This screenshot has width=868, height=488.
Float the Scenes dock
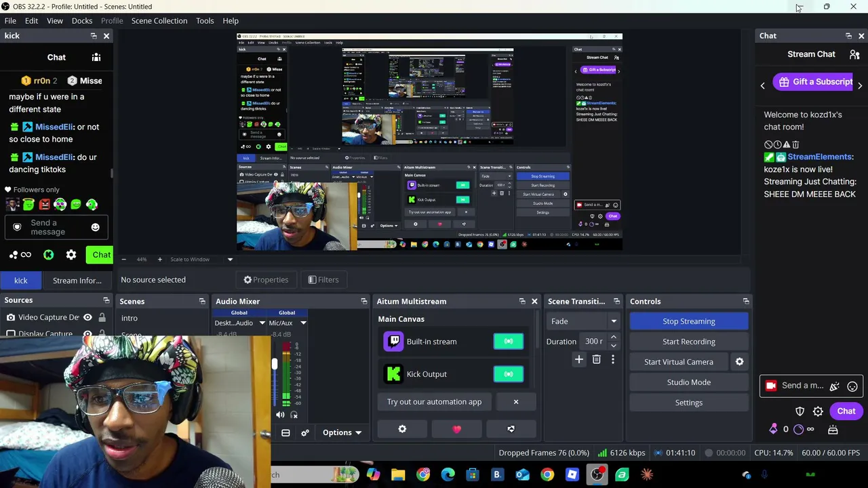click(x=202, y=302)
